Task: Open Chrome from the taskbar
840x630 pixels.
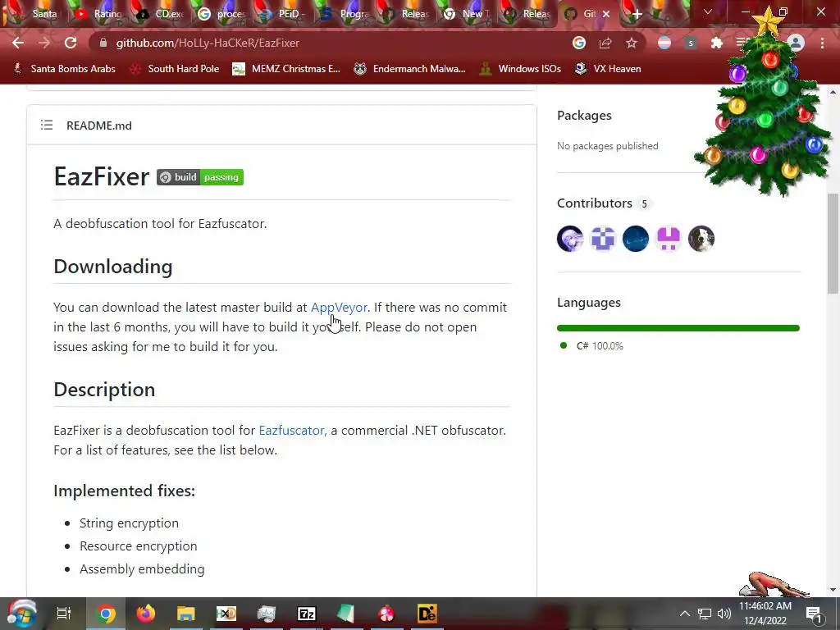Action: pyautogui.click(x=106, y=614)
